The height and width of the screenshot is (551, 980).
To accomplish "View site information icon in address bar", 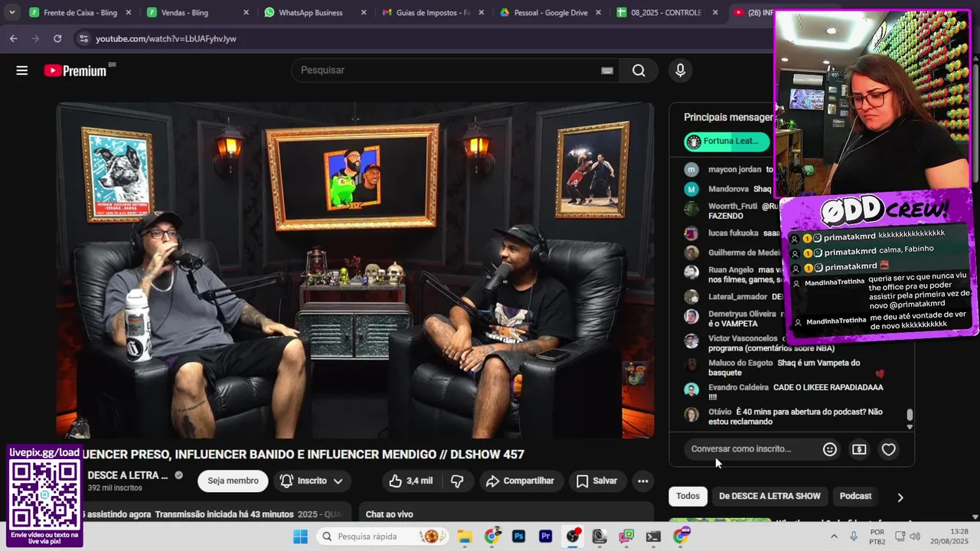I will click(x=83, y=38).
